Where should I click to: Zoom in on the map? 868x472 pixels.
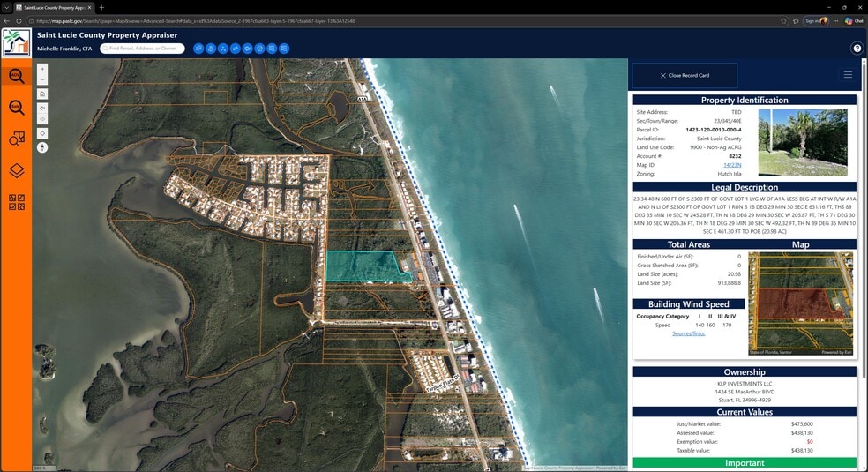click(x=42, y=69)
